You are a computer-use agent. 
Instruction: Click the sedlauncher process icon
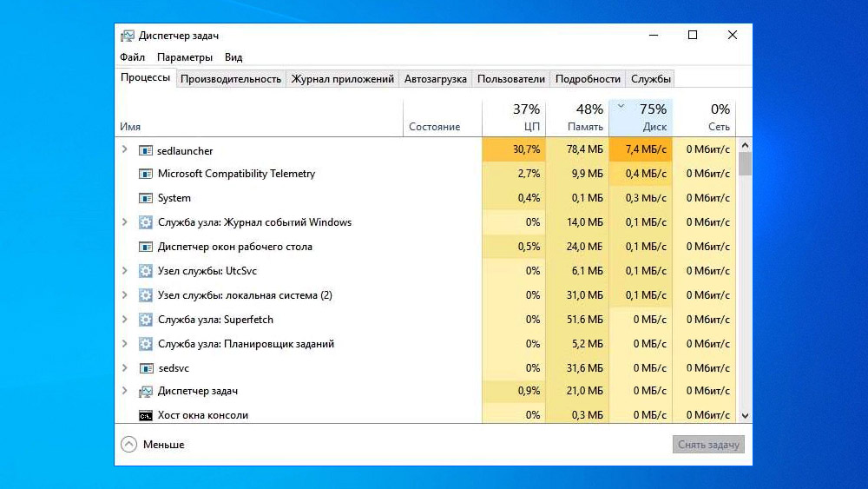coord(146,150)
